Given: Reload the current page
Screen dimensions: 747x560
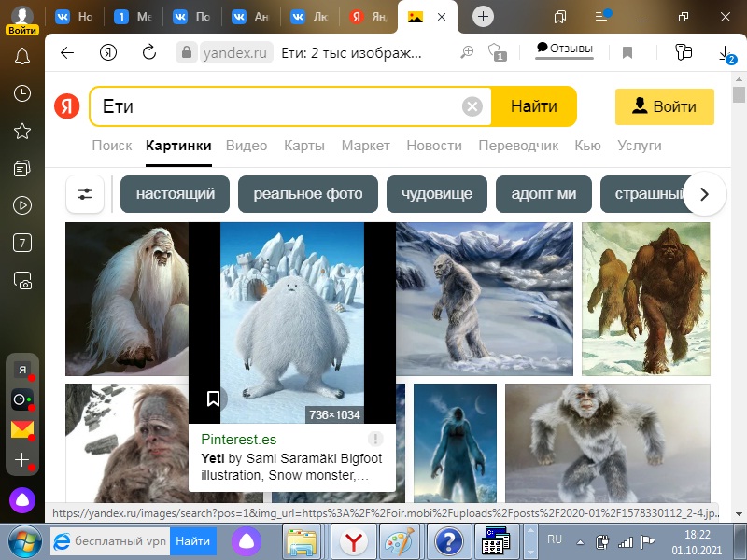Looking at the screenshot, I should tap(149, 52).
